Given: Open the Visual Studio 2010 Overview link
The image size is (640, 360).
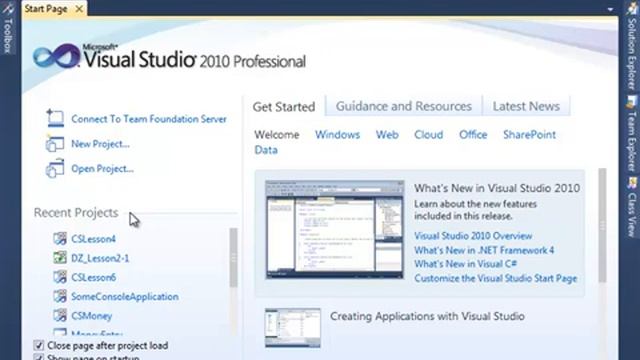Looking at the screenshot, I should 473,236.
